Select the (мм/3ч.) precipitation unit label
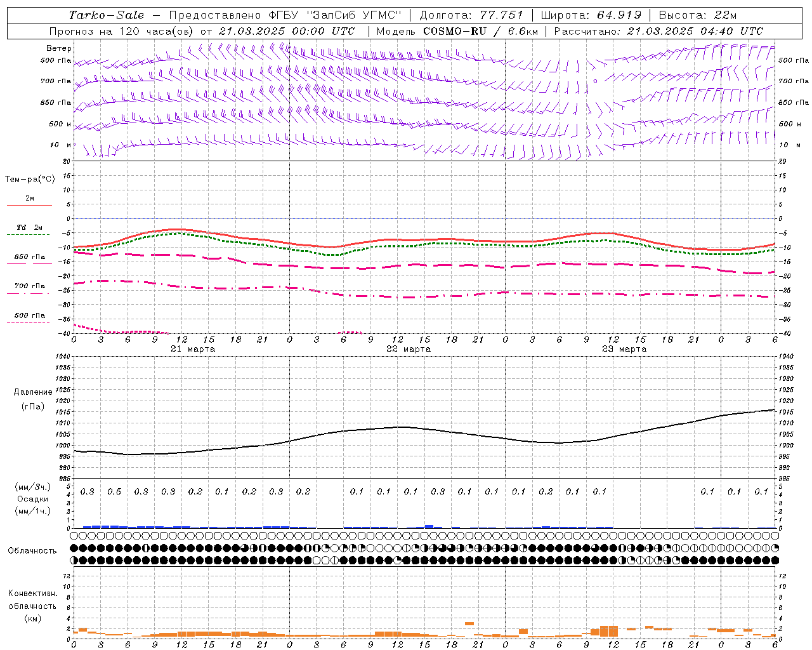 33,487
